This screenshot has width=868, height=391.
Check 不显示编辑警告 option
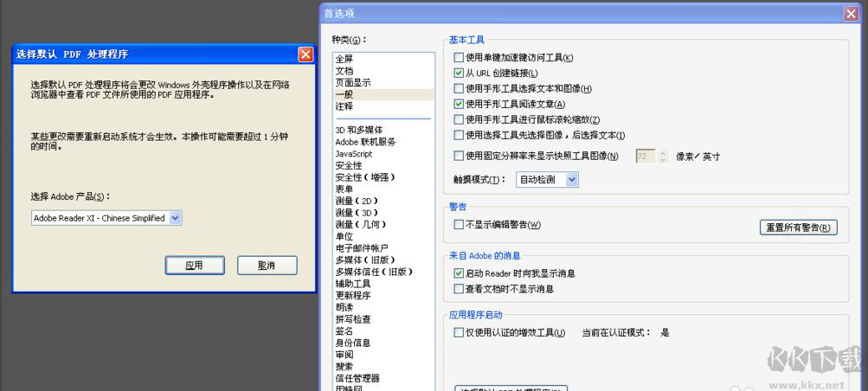[459, 225]
